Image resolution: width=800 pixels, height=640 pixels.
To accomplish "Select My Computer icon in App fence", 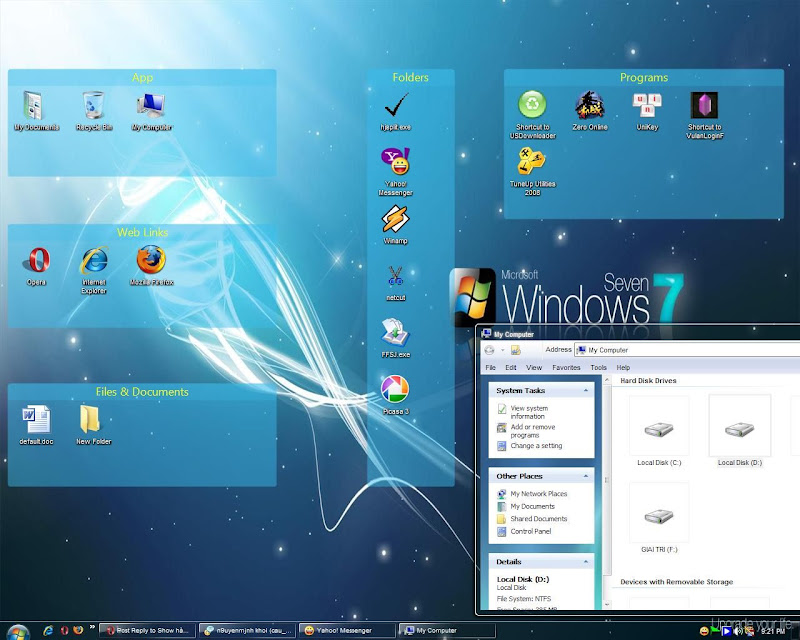I will [152, 111].
